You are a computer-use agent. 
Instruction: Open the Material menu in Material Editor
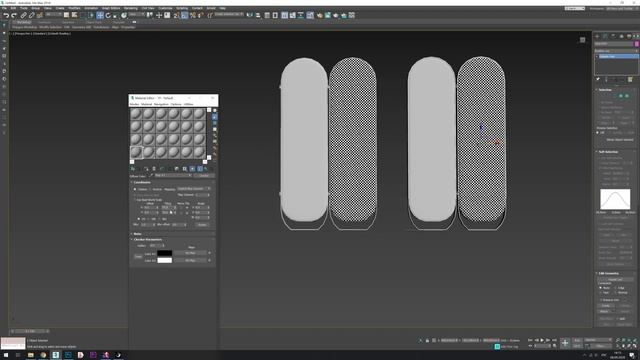click(146, 104)
